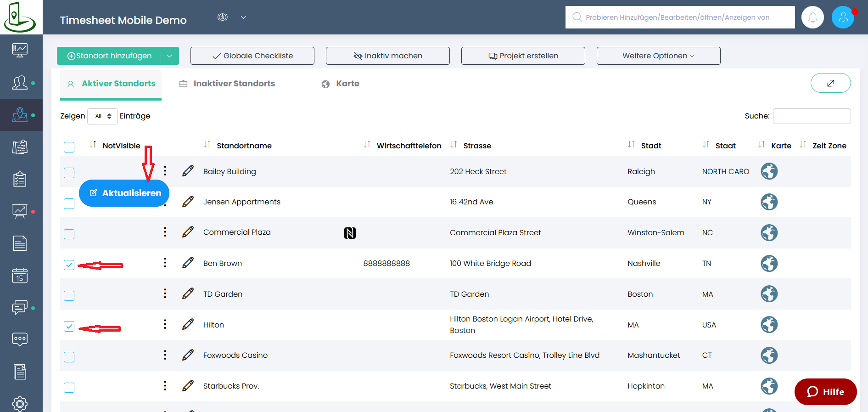868x412 pixels.
Task: Click into the Suche search field
Action: tap(811, 116)
